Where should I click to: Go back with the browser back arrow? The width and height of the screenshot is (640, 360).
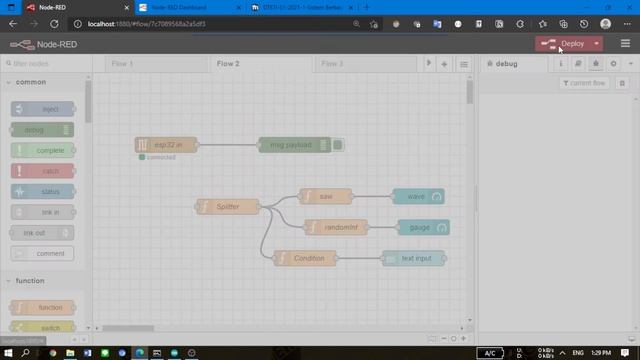[x=13, y=24]
